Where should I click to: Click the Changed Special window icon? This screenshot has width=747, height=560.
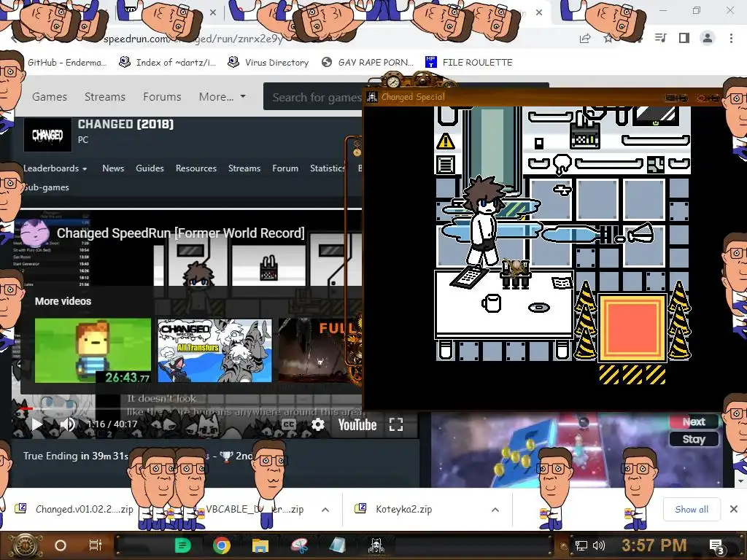point(373,97)
